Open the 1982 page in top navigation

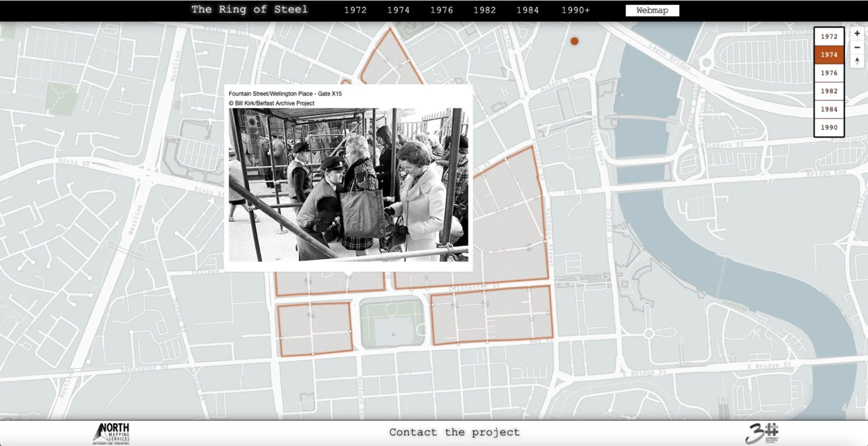tap(484, 10)
